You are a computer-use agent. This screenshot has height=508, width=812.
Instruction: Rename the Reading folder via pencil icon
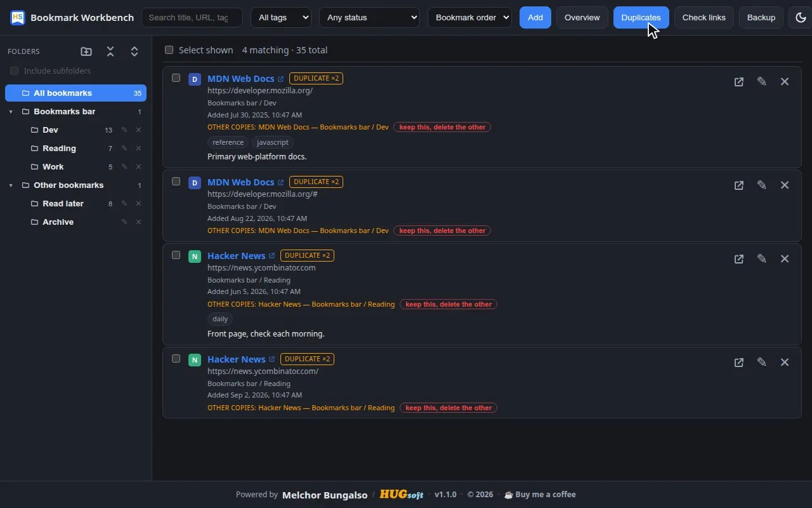coord(124,149)
